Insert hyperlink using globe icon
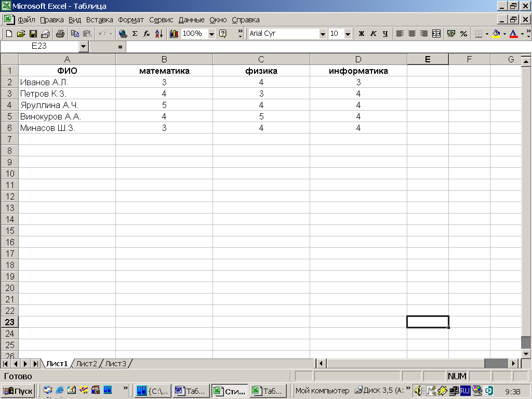The image size is (532, 399). coord(123,34)
